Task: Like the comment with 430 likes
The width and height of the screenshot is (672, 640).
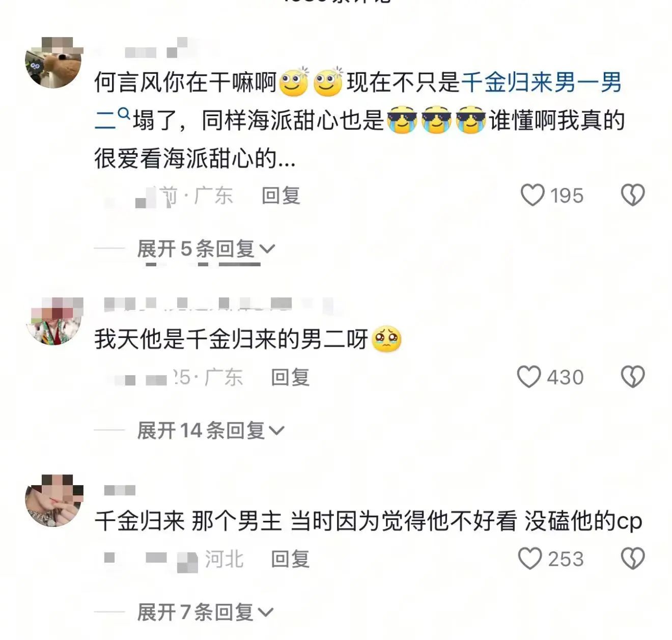Action: tap(529, 377)
